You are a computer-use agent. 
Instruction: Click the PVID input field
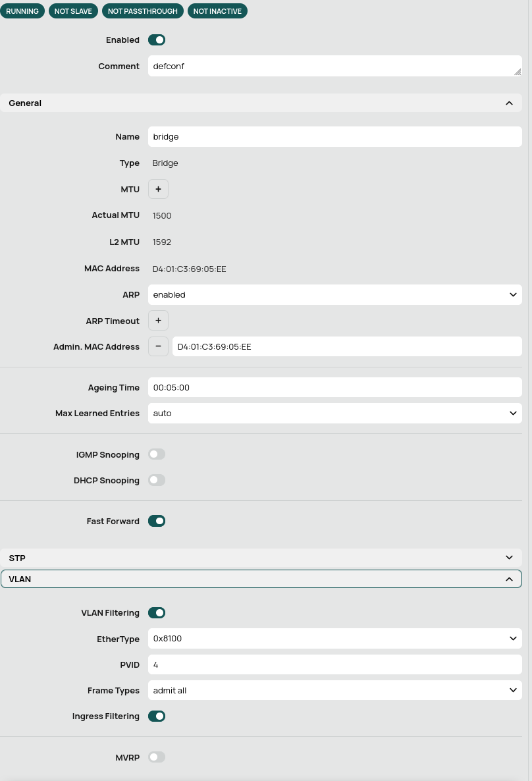[x=334, y=664]
